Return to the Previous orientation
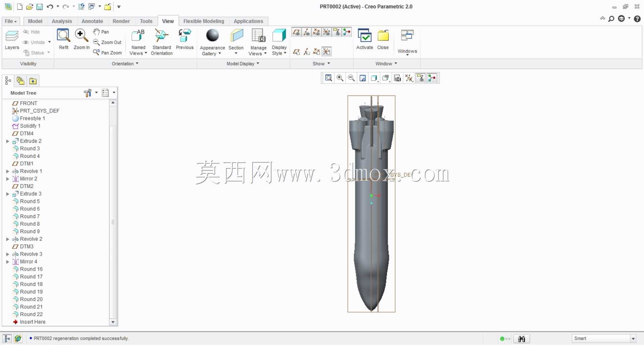Image resolution: width=644 pixels, height=345 pixels. click(185, 40)
